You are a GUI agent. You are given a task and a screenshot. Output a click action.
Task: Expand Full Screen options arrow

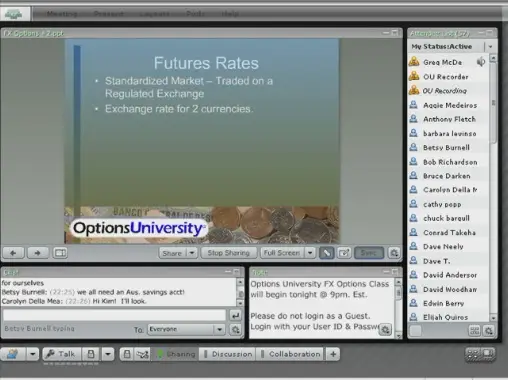310,253
